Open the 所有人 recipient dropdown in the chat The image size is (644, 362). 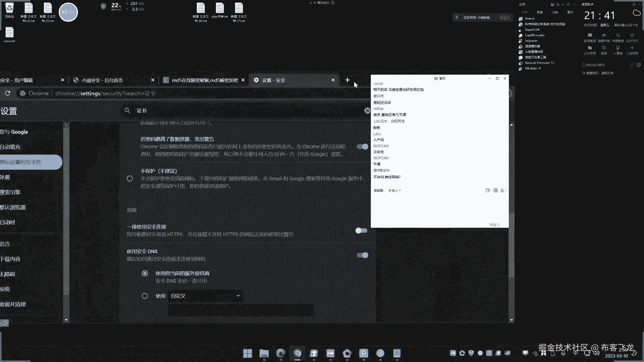point(394,190)
